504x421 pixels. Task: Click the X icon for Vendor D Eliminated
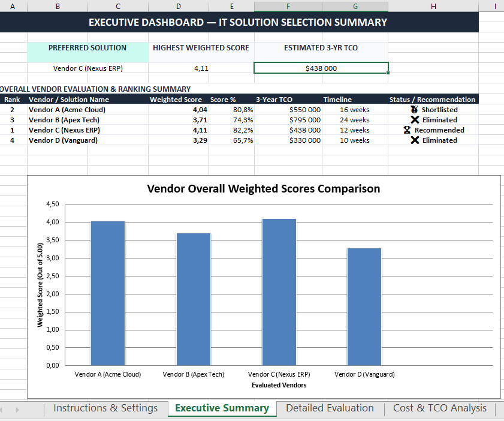415,140
